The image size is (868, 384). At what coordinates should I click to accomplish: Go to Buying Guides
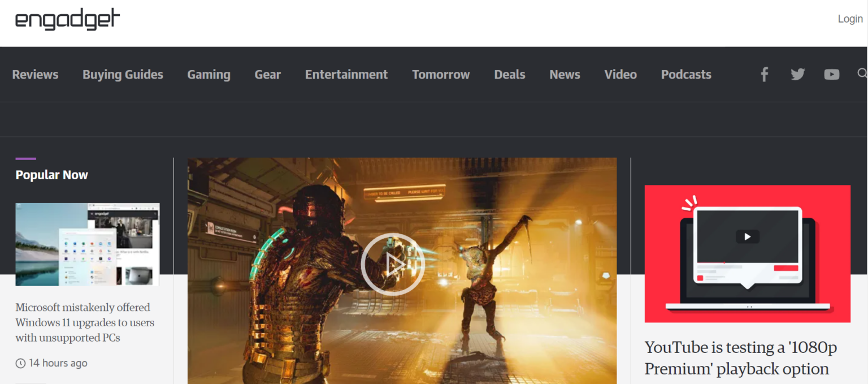(123, 75)
